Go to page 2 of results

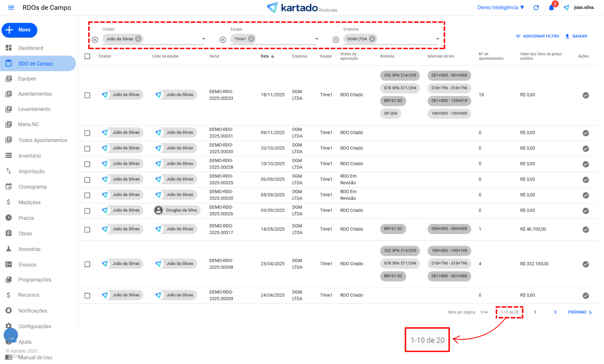[x=555, y=312]
